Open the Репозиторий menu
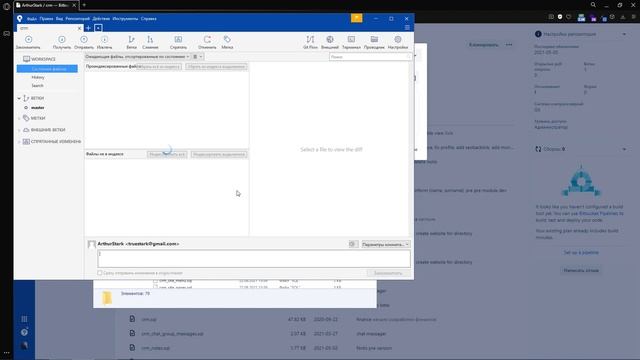640x360 pixels. coord(78,19)
